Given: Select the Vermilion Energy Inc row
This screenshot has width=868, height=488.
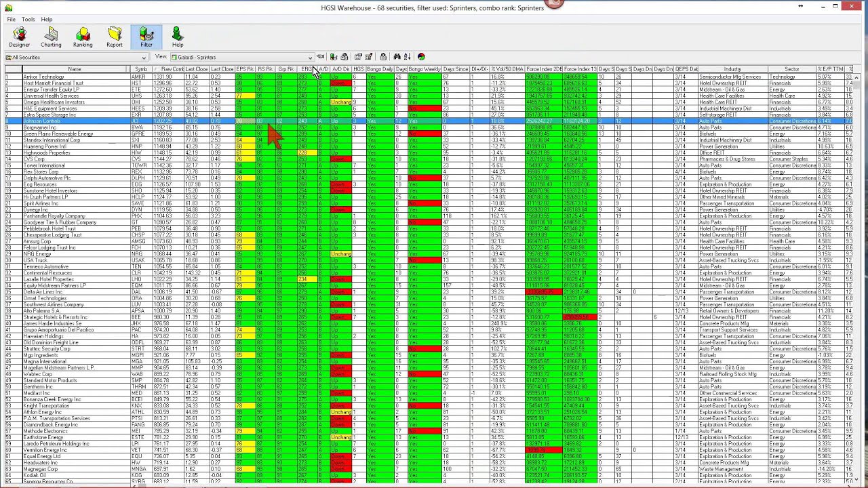Looking at the screenshot, I should [x=429, y=450].
